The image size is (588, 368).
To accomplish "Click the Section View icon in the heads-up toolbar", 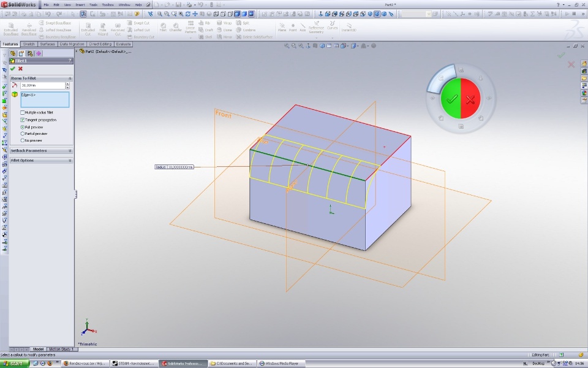I will click(x=315, y=46).
